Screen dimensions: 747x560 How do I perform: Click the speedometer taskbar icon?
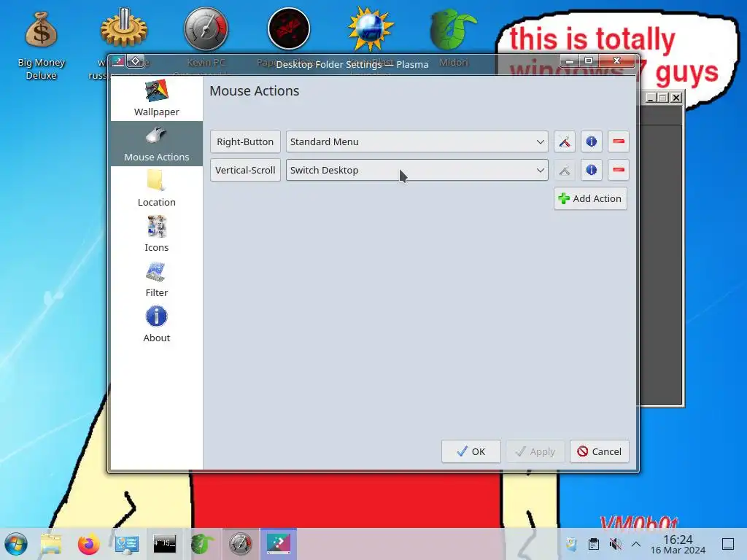pyautogui.click(x=241, y=544)
